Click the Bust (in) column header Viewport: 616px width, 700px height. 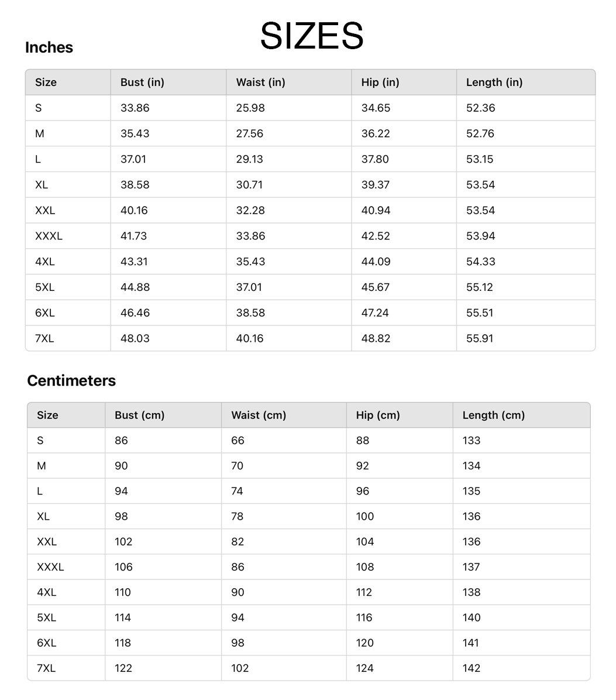(142, 83)
